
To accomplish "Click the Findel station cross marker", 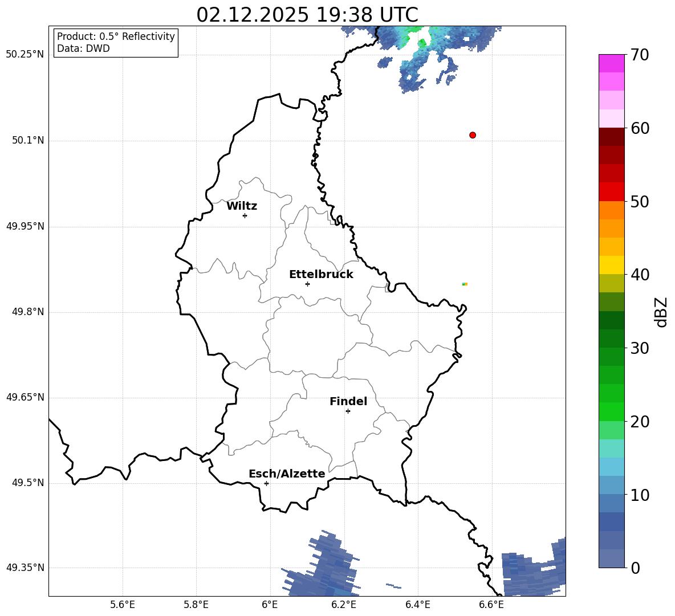I will coord(348,411).
